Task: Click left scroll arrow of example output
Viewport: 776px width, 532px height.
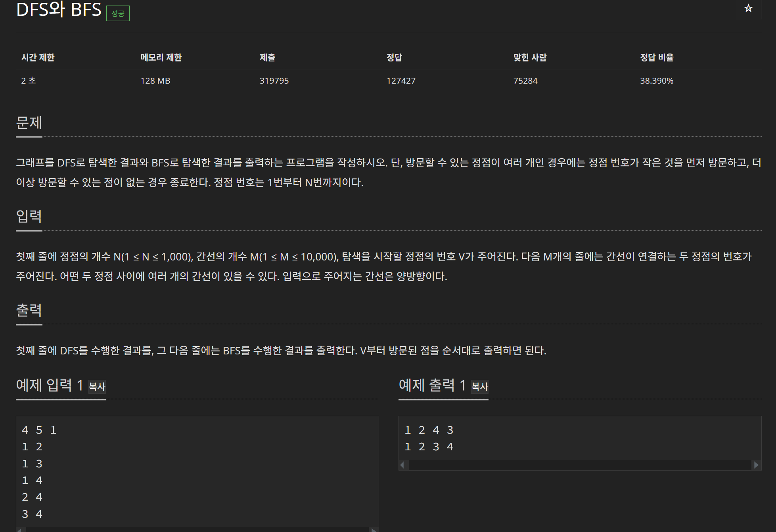Action: (x=403, y=465)
